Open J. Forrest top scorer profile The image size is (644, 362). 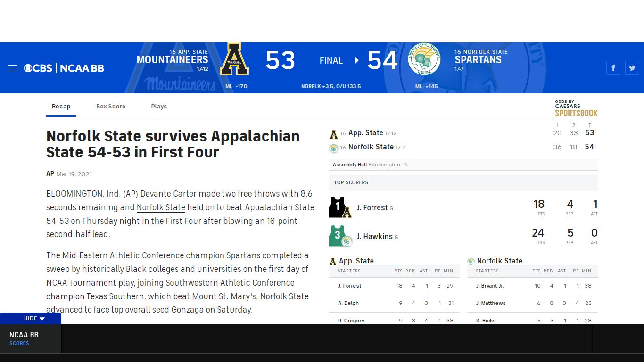(x=372, y=207)
